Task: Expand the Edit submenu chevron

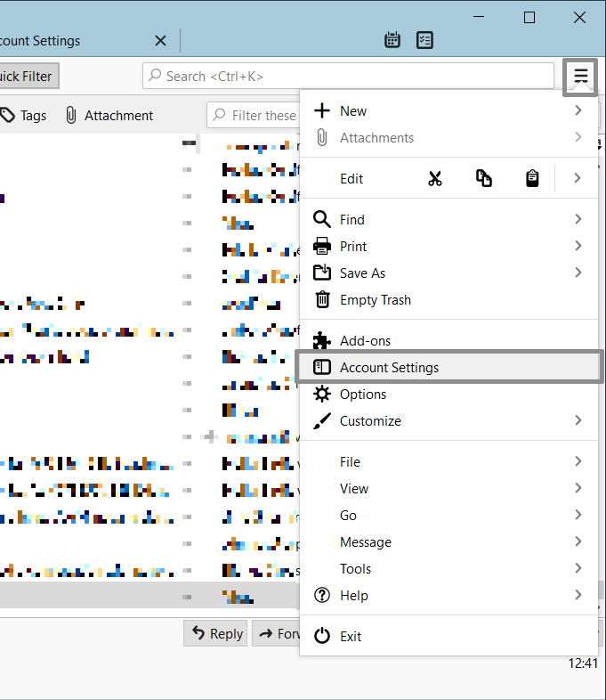Action: pyautogui.click(x=577, y=178)
